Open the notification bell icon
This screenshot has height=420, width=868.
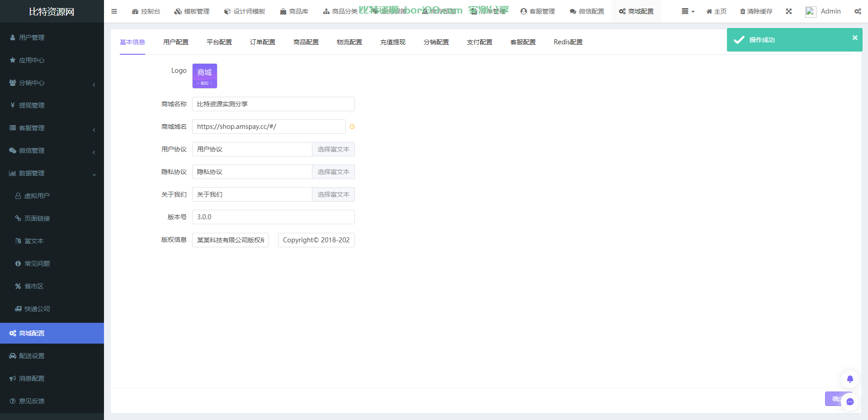point(850,379)
